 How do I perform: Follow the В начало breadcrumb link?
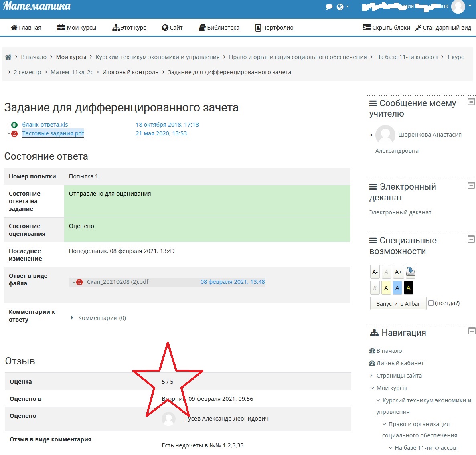pos(34,57)
